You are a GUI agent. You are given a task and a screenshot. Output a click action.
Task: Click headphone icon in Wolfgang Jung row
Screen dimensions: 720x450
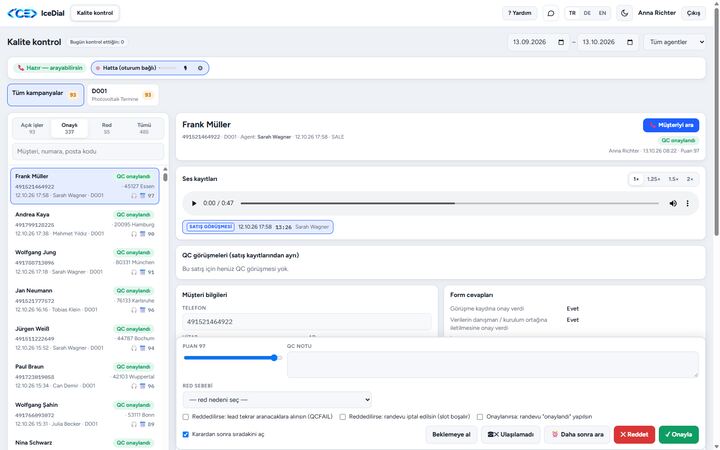tap(134, 272)
